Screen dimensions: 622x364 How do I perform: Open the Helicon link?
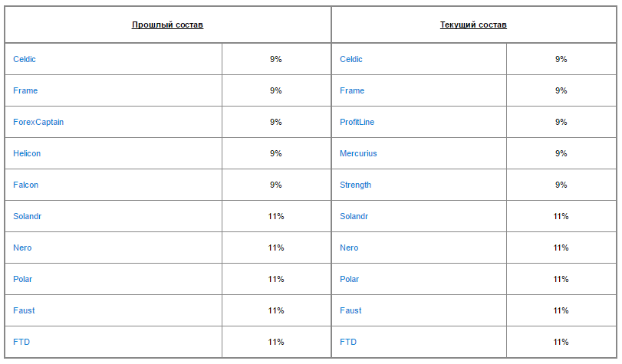click(x=27, y=153)
